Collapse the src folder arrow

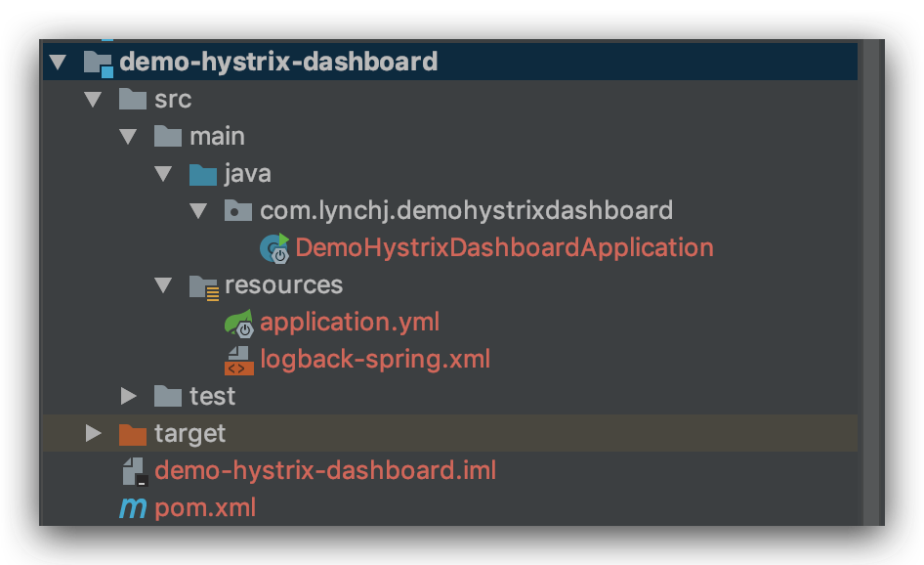(94, 100)
